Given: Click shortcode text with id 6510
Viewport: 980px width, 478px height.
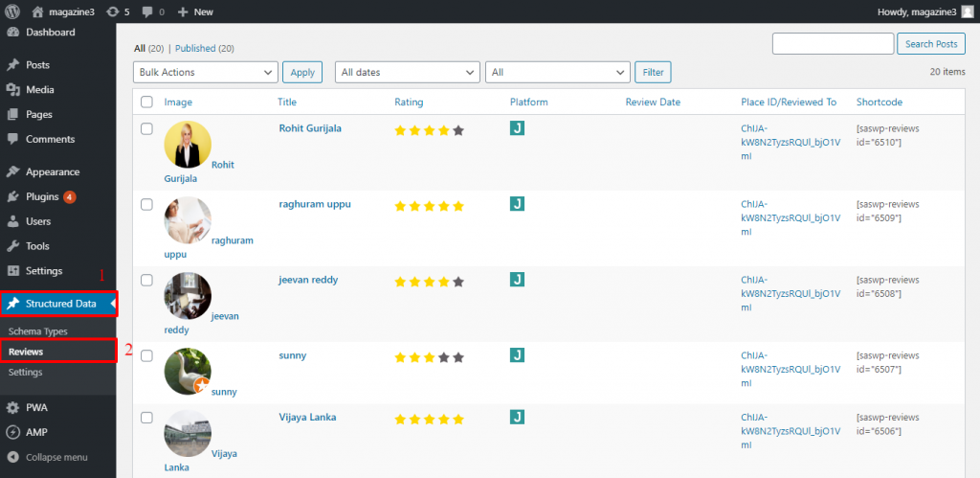Looking at the screenshot, I should click(887, 135).
